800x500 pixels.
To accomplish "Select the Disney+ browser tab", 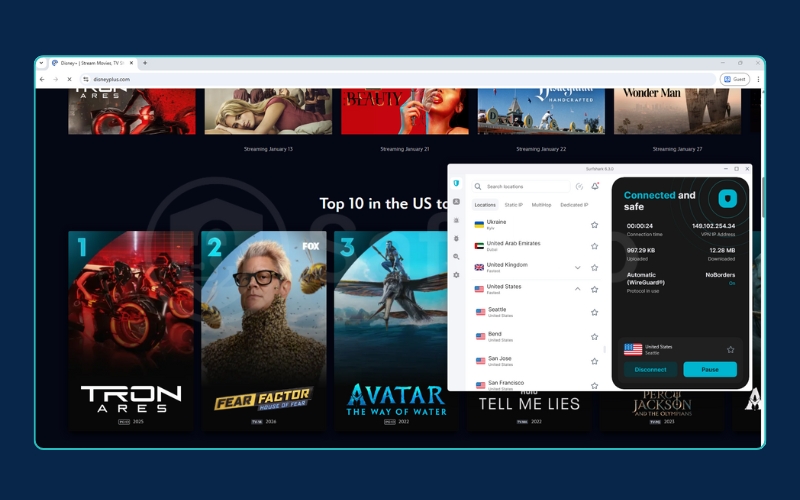I will (92, 63).
